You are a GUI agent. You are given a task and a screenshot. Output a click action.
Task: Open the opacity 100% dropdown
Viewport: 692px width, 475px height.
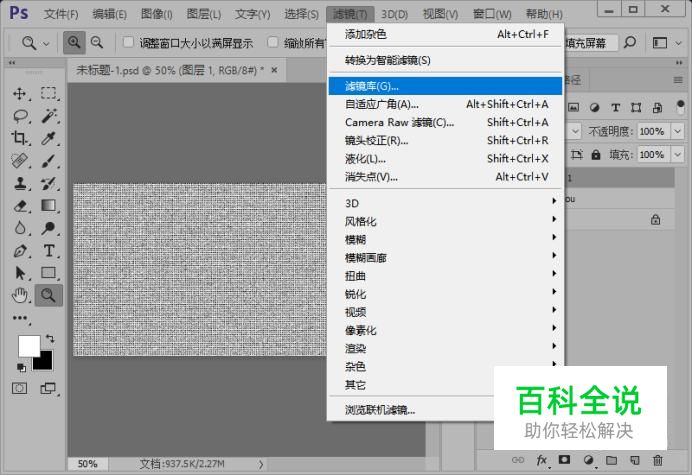tap(677, 131)
